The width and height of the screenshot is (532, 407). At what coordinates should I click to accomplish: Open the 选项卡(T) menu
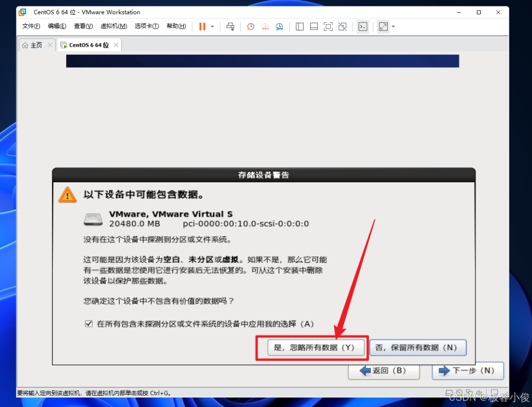(x=147, y=26)
